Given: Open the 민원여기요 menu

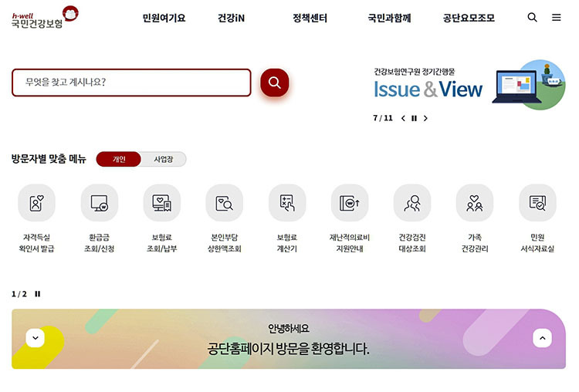Looking at the screenshot, I should coord(164,18).
